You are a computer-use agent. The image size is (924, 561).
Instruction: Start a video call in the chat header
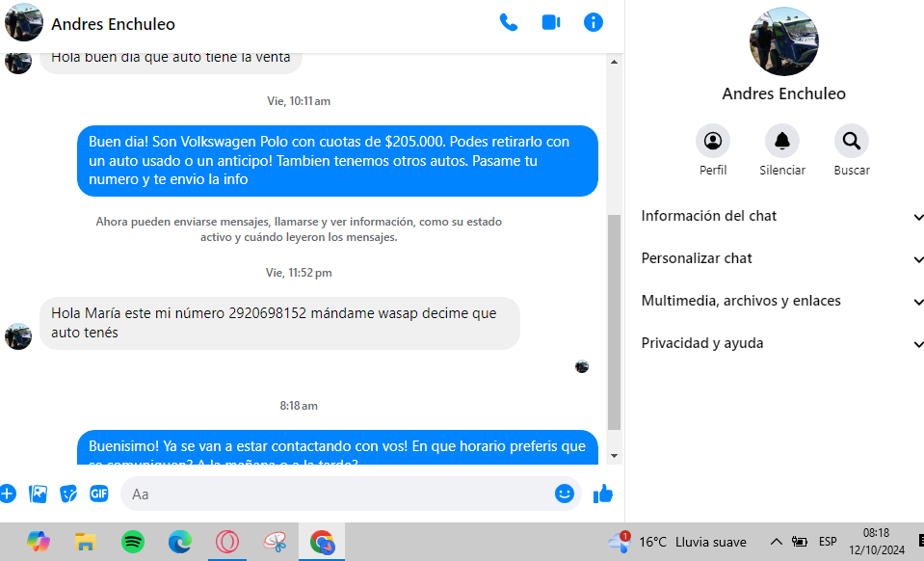pyautogui.click(x=551, y=23)
